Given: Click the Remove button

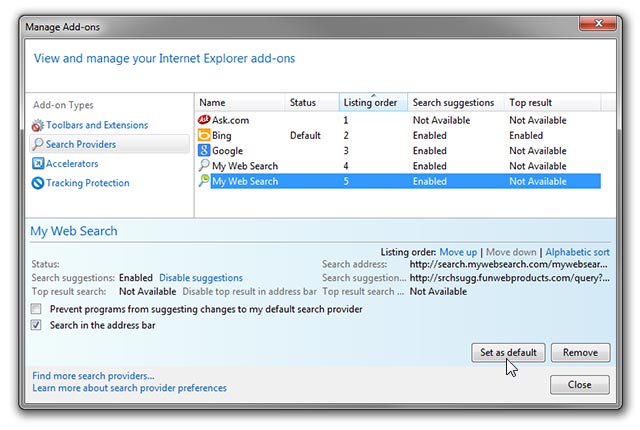Looking at the screenshot, I should pyautogui.click(x=580, y=352).
